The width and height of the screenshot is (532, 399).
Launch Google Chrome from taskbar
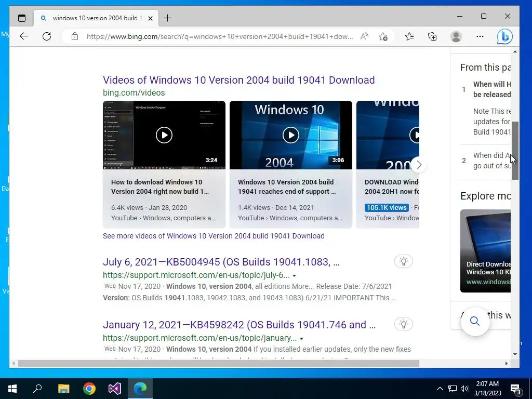point(89,389)
